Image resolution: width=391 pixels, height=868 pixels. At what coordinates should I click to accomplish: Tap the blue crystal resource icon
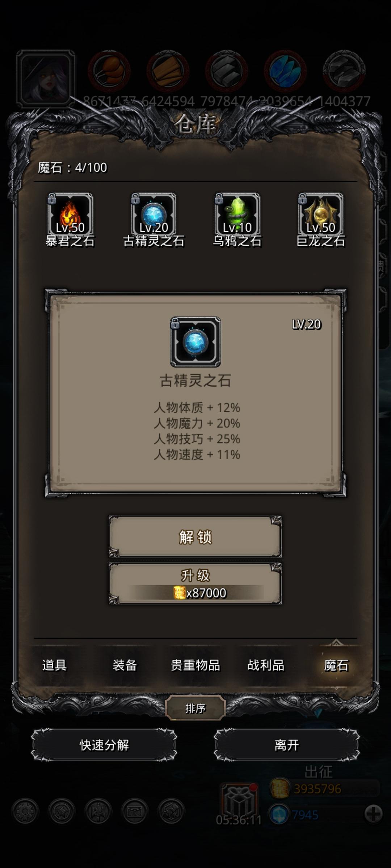point(285,72)
